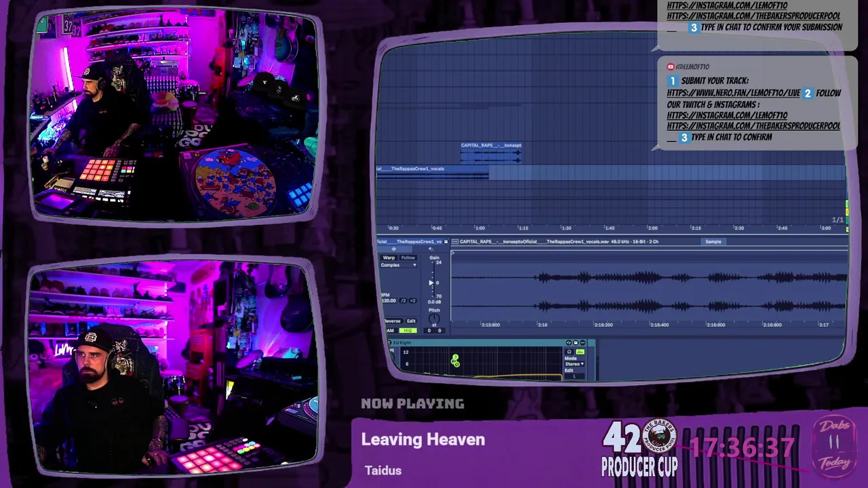Click the 1:00 mark on arrangement ruler
The height and width of the screenshot is (488, 868).
click(479, 228)
